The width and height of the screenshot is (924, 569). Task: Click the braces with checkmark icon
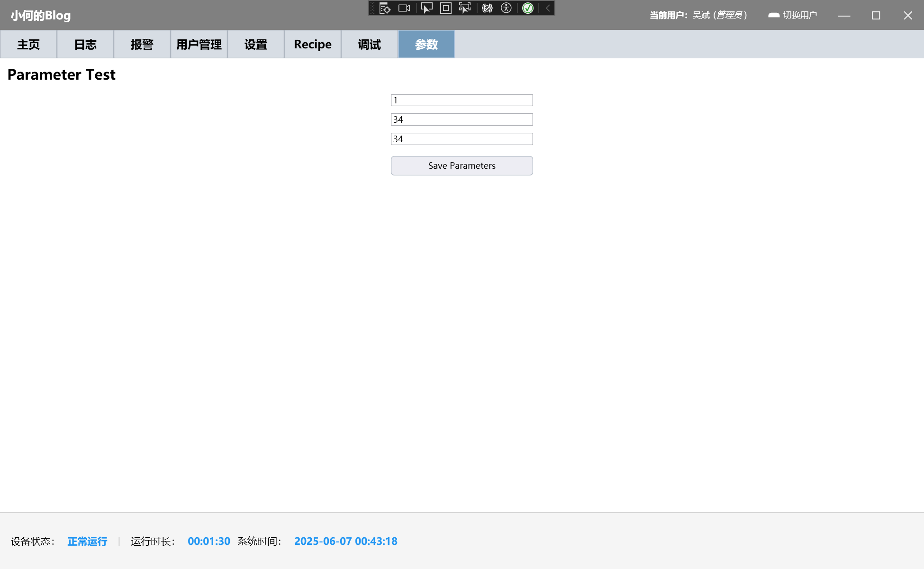click(487, 8)
